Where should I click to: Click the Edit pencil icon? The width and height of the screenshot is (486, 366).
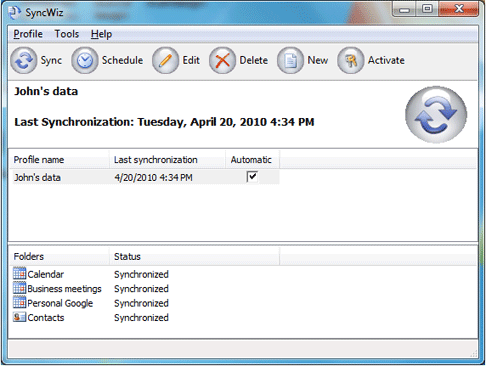165,60
